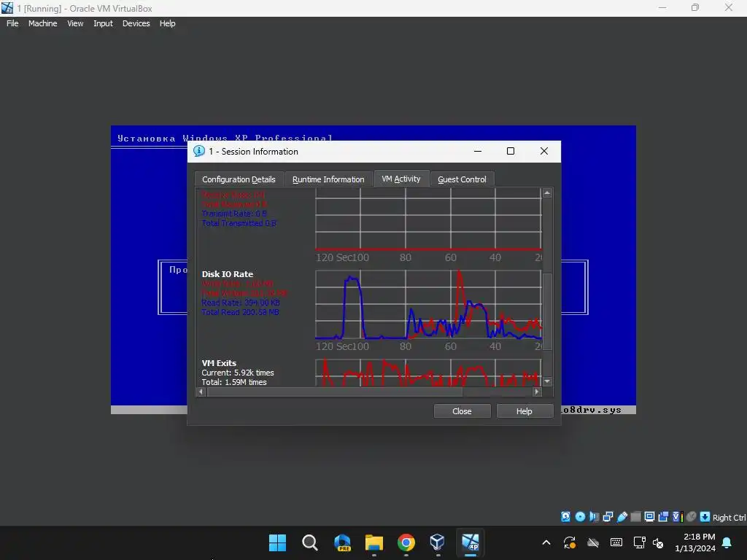Screen dimensions: 747x560
Task: Click the CPU virtualization V indicator icon
Action: pyautogui.click(x=677, y=517)
